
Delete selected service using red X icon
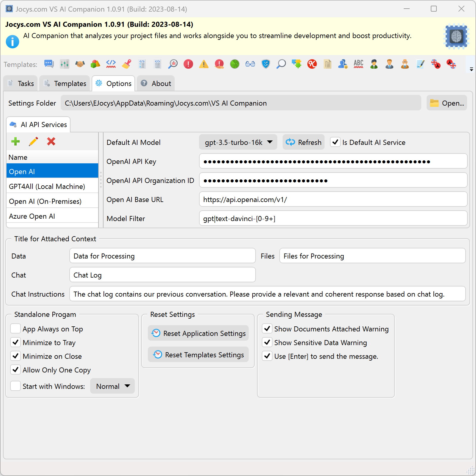pos(51,142)
